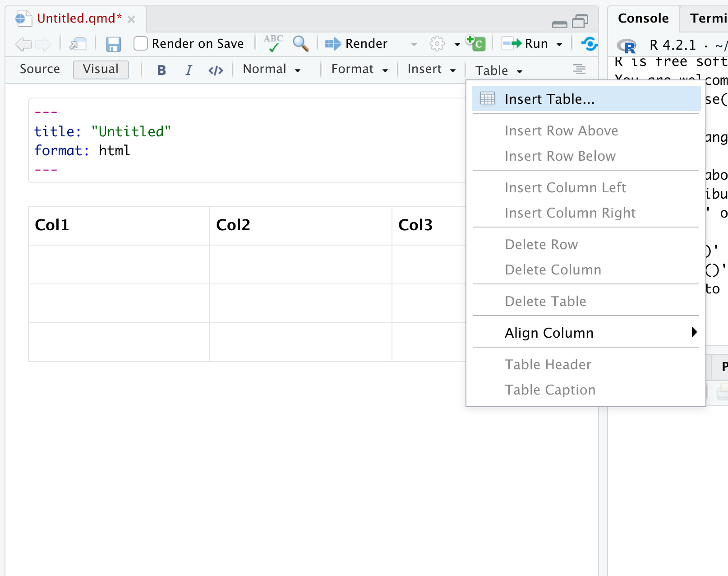Insert a new code chunk icon
This screenshot has height=576, width=728.
click(475, 43)
